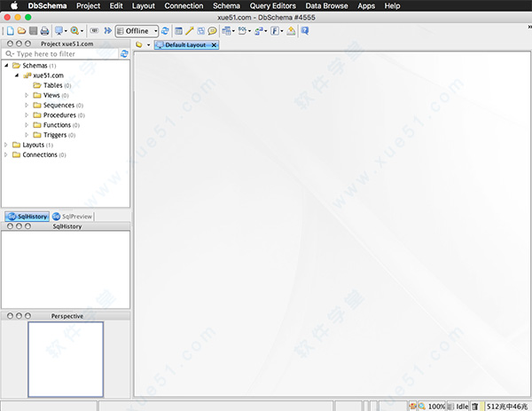The height and width of the screenshot is (411, 532).
Task: Click the open project folder icon
Action: (21, 31)
